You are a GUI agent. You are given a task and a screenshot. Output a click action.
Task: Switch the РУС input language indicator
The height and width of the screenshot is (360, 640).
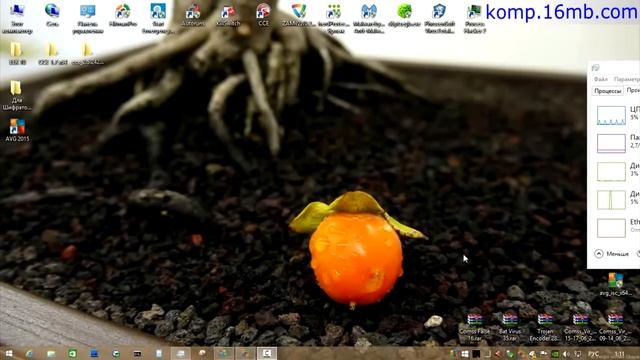point(594,354)
